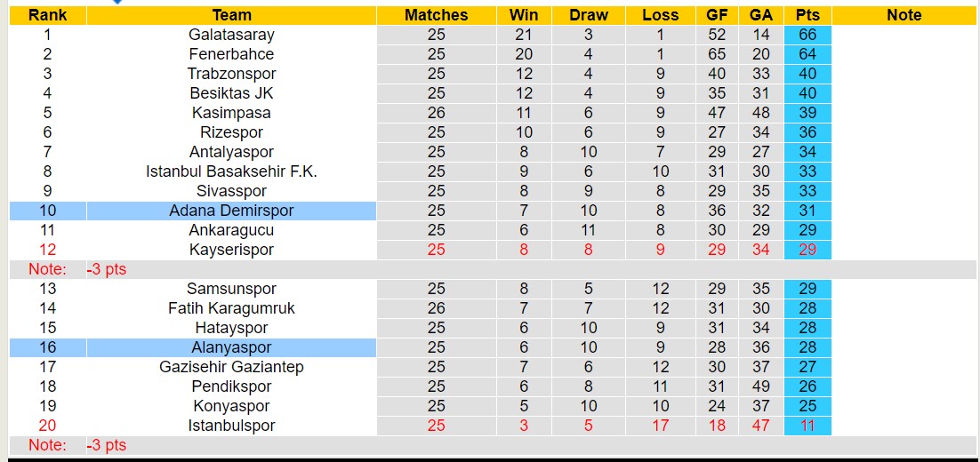The width and height of the screenshot is (980, 462).
Task: Click the Note column header
Action: (x=904, y=15)
